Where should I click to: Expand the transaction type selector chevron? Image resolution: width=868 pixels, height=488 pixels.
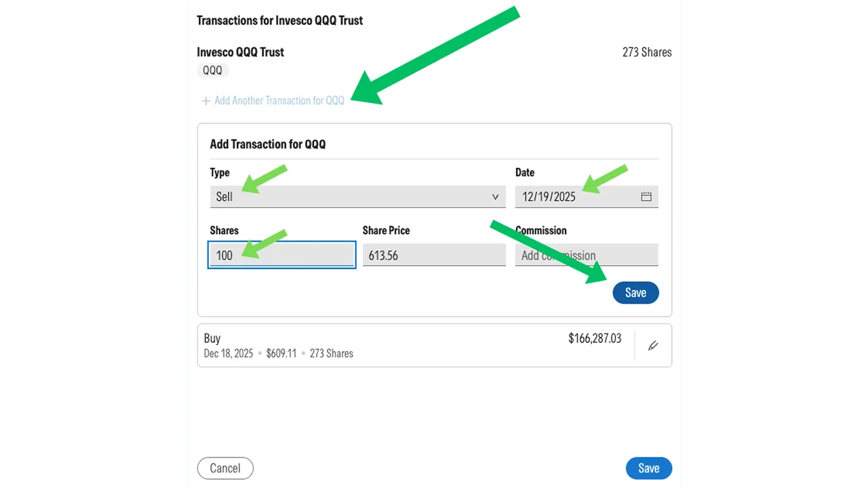(x=495, y=197)
